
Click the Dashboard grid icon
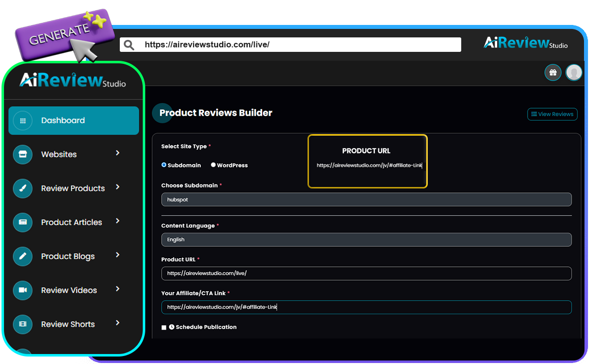(22, 120)
